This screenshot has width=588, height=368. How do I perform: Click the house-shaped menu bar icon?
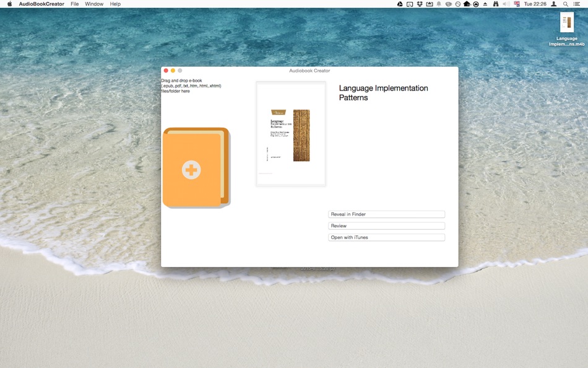(467, 4)
